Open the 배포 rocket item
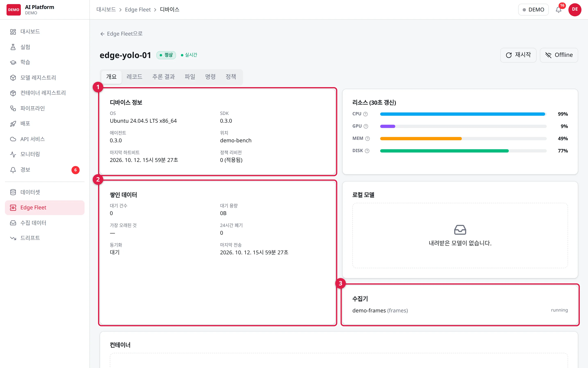588x368 pixels. [45, 124]
